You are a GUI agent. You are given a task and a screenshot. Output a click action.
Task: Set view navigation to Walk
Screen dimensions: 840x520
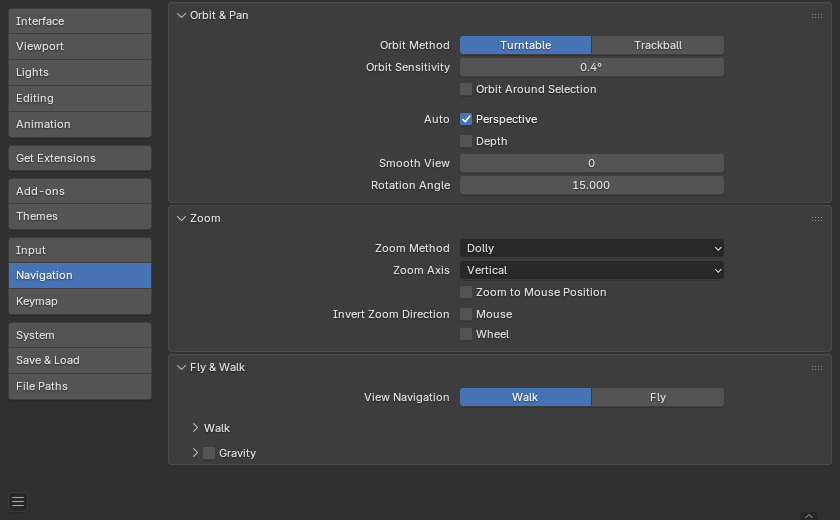click(526, 397)
